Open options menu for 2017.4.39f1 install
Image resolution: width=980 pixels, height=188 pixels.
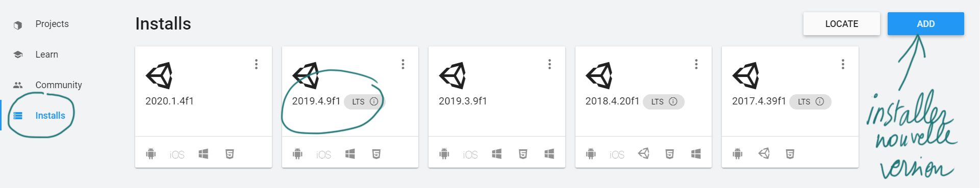pyautogui.click(x=843, y=64)
